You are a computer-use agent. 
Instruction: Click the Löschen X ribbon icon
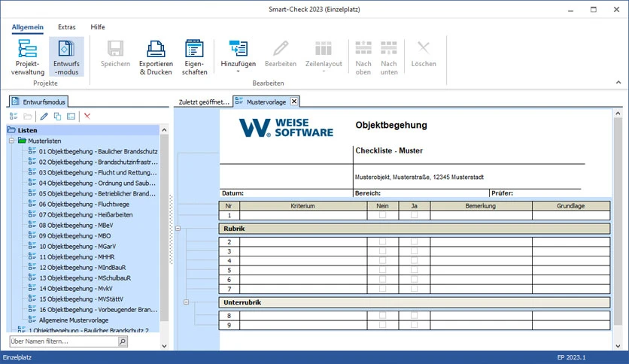tap(424, 48)
